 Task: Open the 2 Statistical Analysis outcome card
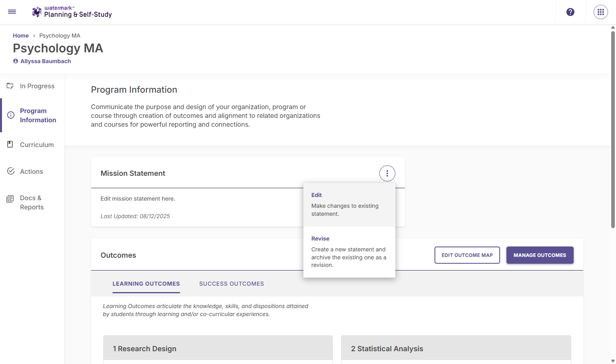click(456, 349)
